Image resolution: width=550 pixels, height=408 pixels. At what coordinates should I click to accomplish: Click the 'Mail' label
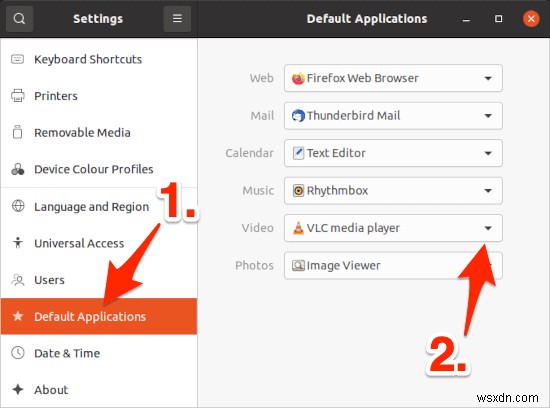click(262, 115)
